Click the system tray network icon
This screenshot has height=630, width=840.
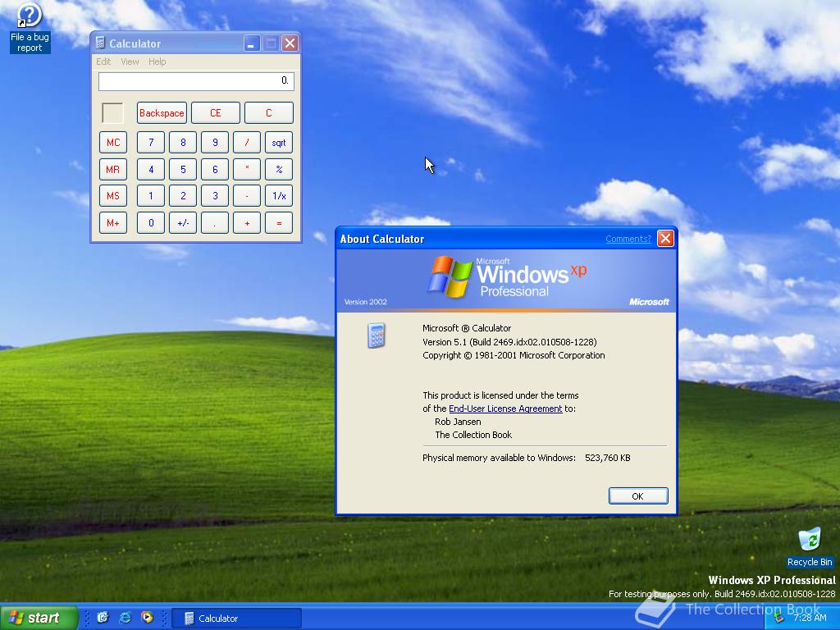779,619
